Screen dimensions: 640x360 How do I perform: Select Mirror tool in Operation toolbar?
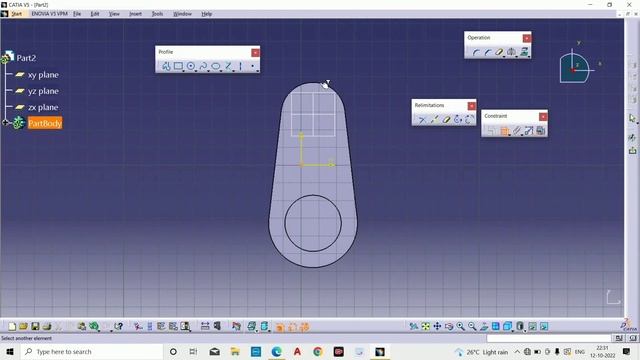tap(511, 52)
